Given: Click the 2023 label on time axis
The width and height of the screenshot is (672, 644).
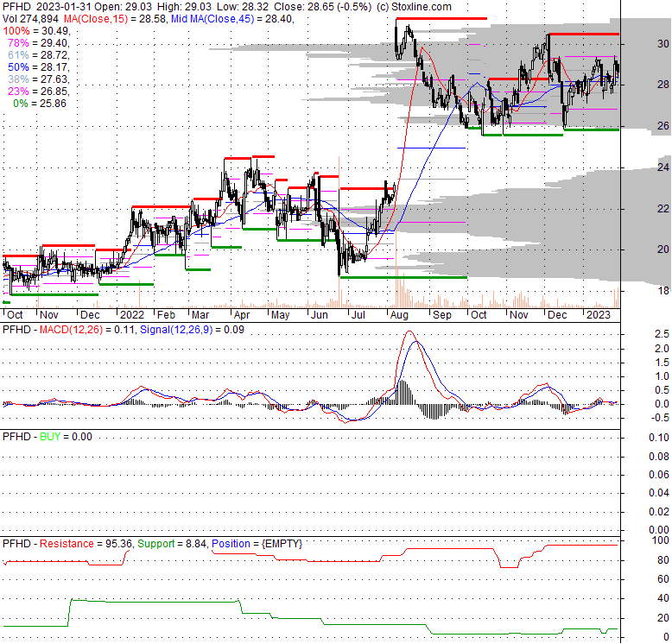Looking at the screenshot, I should pos(599,315).
